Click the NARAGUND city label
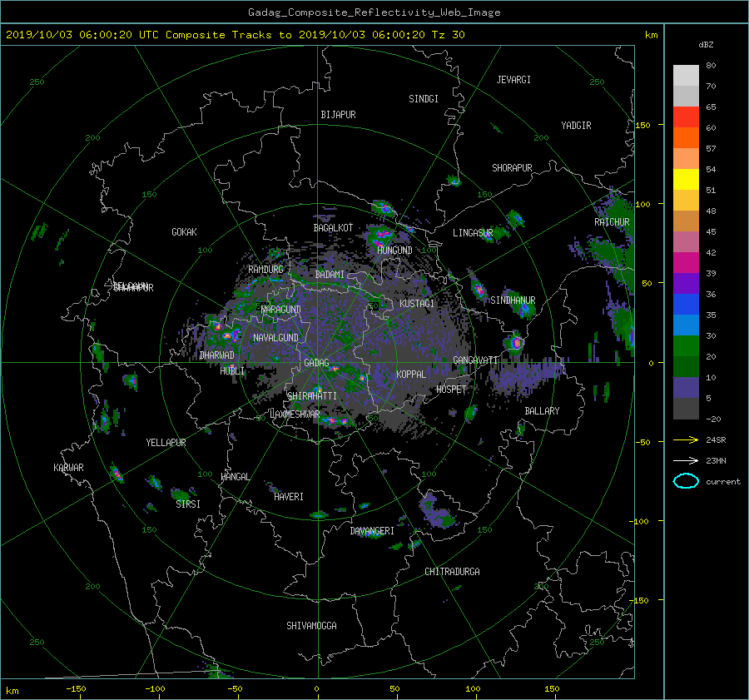749x700 pixels. click(x=281, y=309)
